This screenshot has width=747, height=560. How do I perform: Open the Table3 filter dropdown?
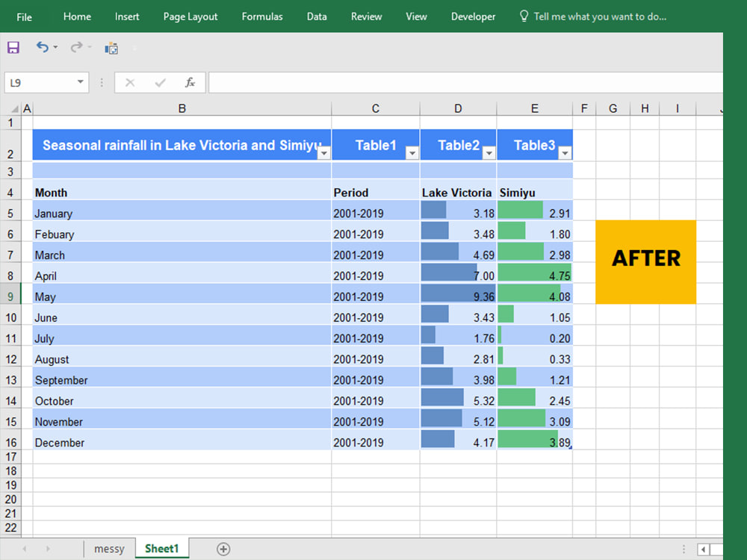[x=565, y=153]
